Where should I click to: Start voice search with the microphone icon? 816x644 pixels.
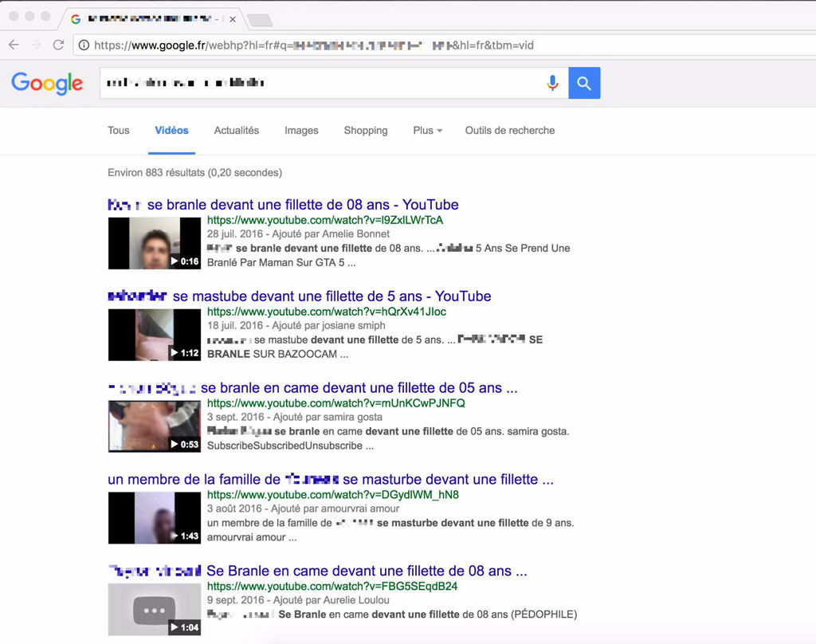point(553,83)
